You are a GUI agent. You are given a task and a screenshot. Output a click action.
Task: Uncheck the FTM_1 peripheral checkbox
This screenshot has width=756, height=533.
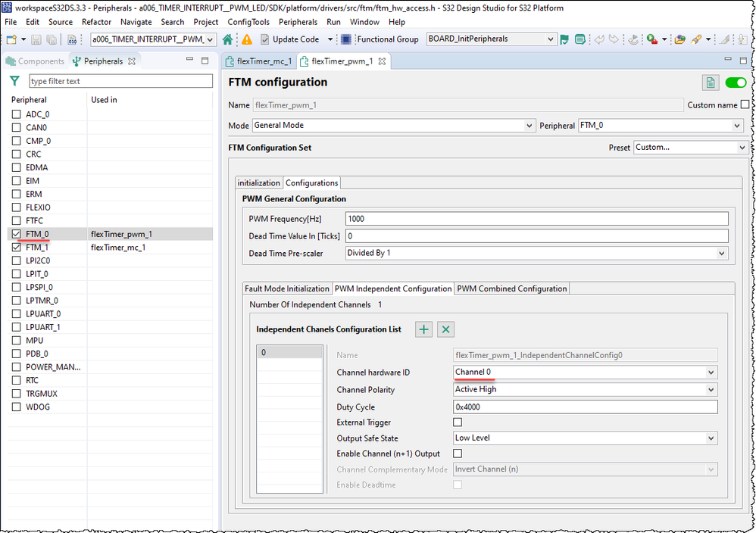point(17,248)
